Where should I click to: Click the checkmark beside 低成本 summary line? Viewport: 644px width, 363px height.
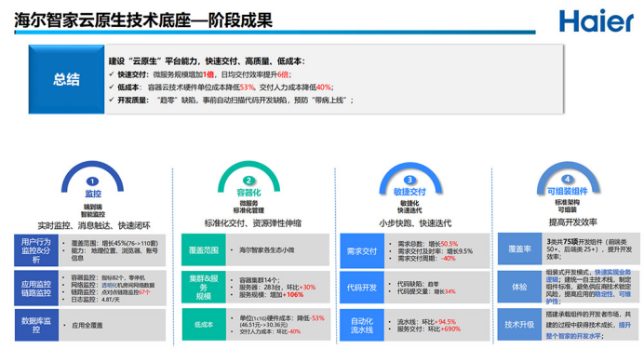pyautogui.click(x=112, y=87)
